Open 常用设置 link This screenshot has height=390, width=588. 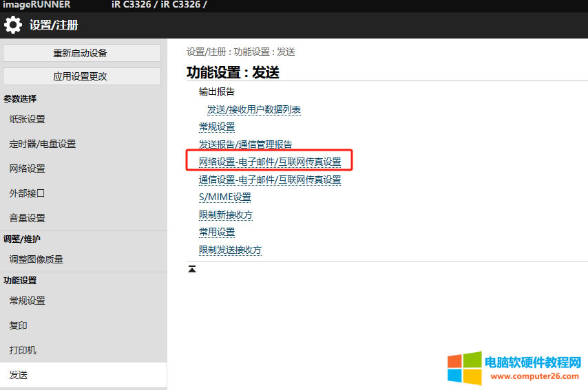click(x=217, y=232)
